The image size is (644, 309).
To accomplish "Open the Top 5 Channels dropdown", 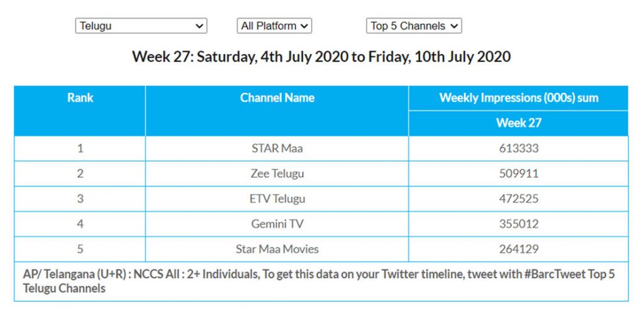I will coord(414,26).
